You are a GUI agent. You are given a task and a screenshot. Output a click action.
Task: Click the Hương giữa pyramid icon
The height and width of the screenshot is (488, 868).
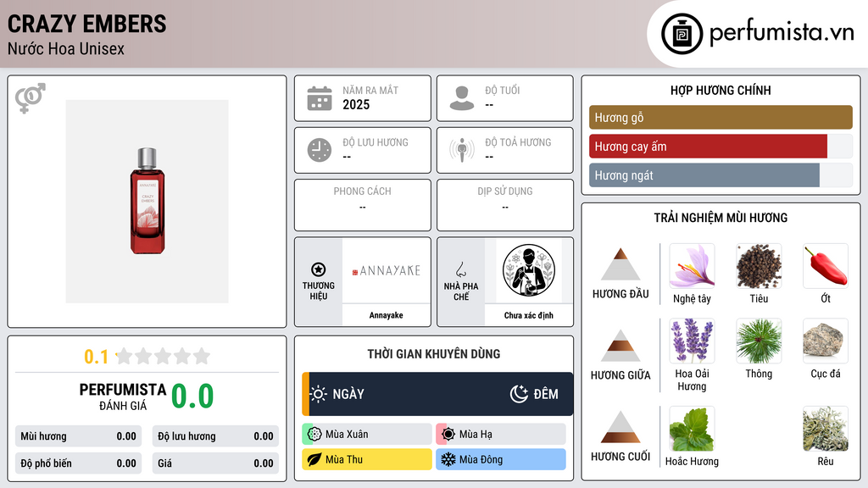click(620, 346)
